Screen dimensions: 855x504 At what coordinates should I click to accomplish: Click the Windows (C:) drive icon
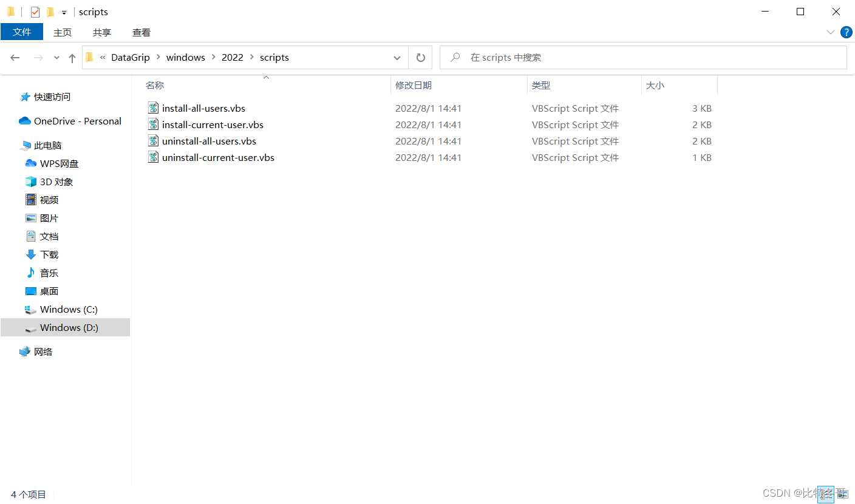tap(31, 309)
